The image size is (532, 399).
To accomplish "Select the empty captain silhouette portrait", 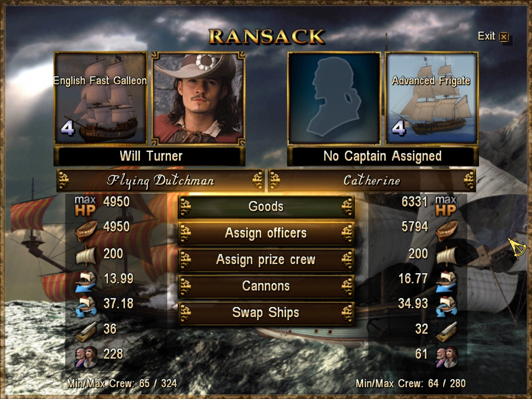I will pos(334,98).
